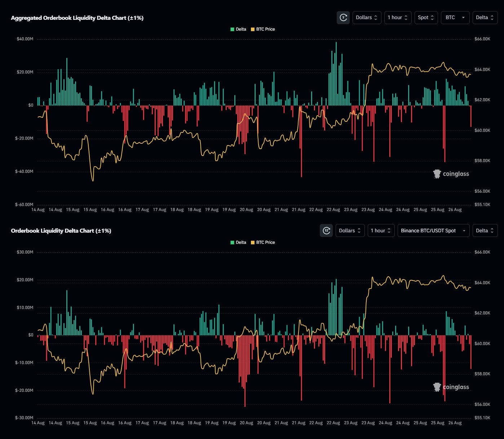Open the Dollars dropdown on the Aggregated chart
The image size is (504, 439).
click(x=367, y=17)
